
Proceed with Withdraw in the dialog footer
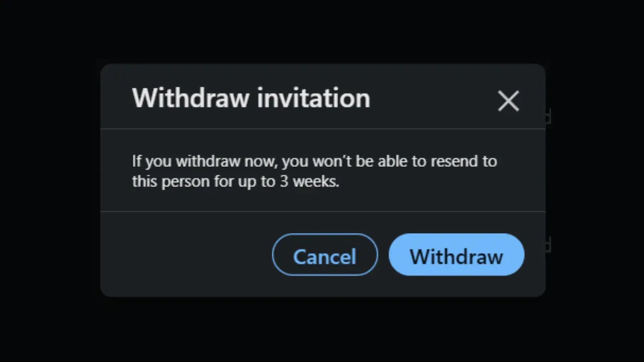pyautogui.click(x=456, y=255)
